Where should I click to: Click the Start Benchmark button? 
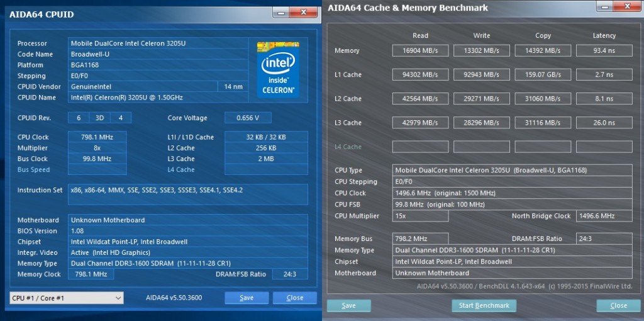tap(484, 305)
